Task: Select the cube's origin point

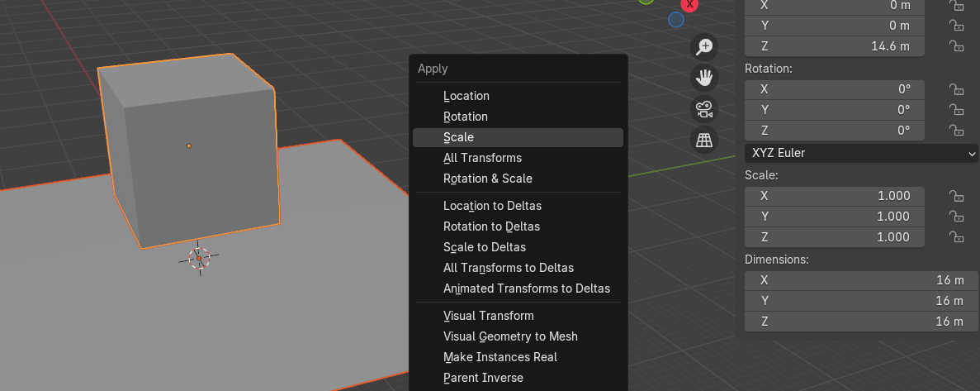Action: point(189,146)
